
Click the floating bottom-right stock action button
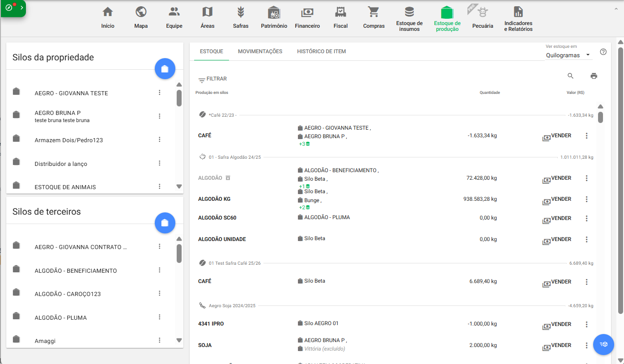pyautogui.click(x=603, y=344)
